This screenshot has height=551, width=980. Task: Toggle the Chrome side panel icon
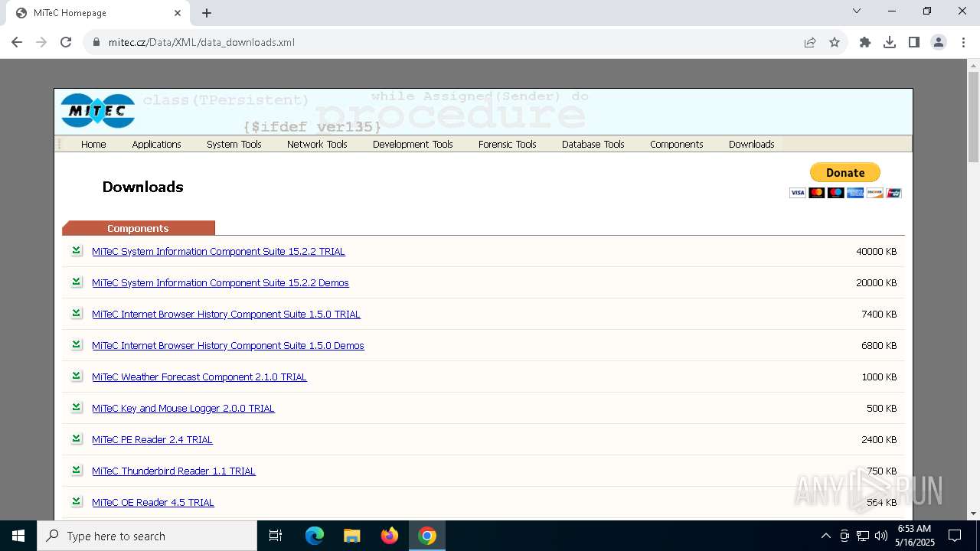[914, 42]
